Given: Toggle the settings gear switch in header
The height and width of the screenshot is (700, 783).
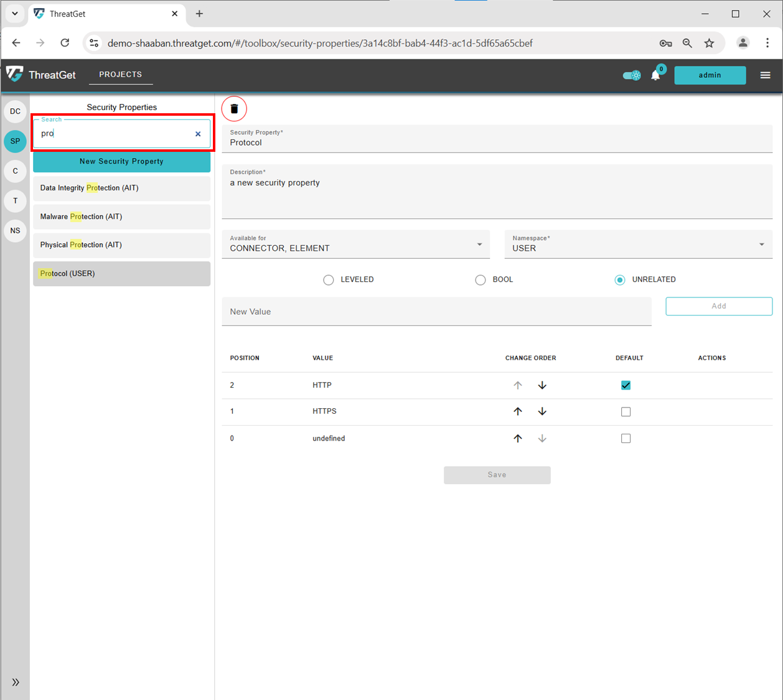Looking at the screenshot, I should (632, 75).
